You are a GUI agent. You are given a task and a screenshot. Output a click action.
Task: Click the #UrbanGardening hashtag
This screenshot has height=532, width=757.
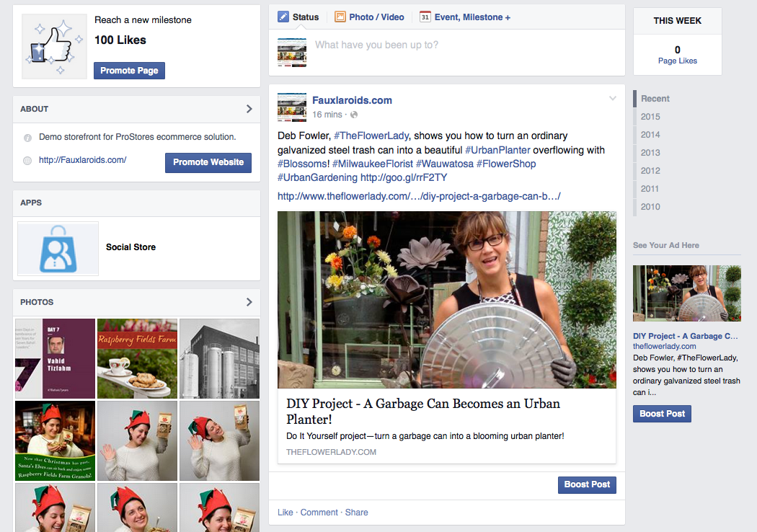317,177
